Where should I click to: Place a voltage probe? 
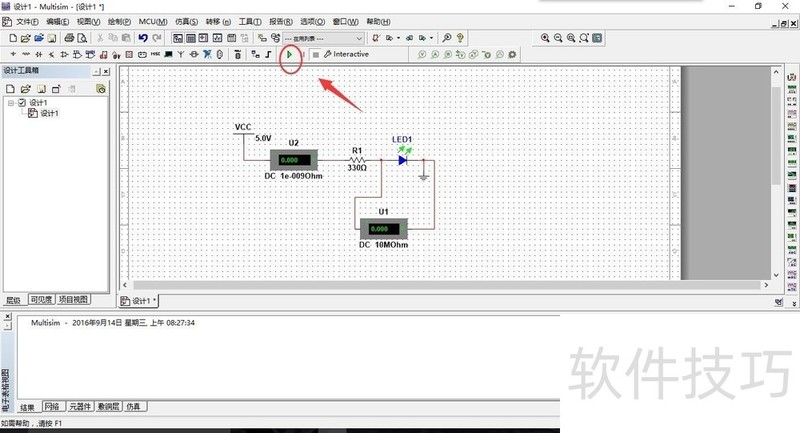click(421, 54)
